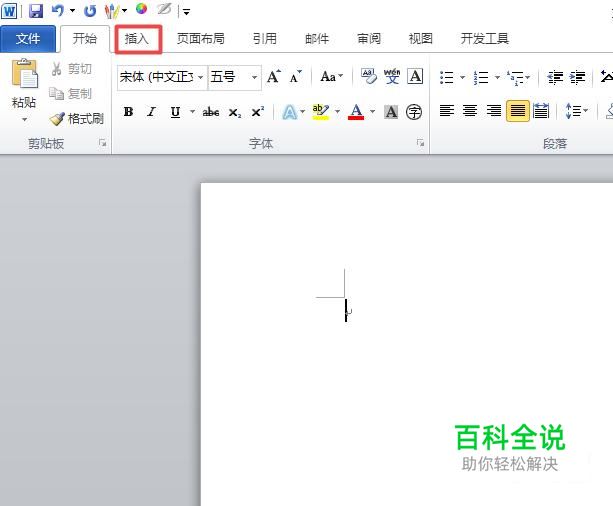Open the Customize Quick Access Toolbar dropdown
Image resolution: width=613 pixels, height=506 pixels.
coord(186,12)
